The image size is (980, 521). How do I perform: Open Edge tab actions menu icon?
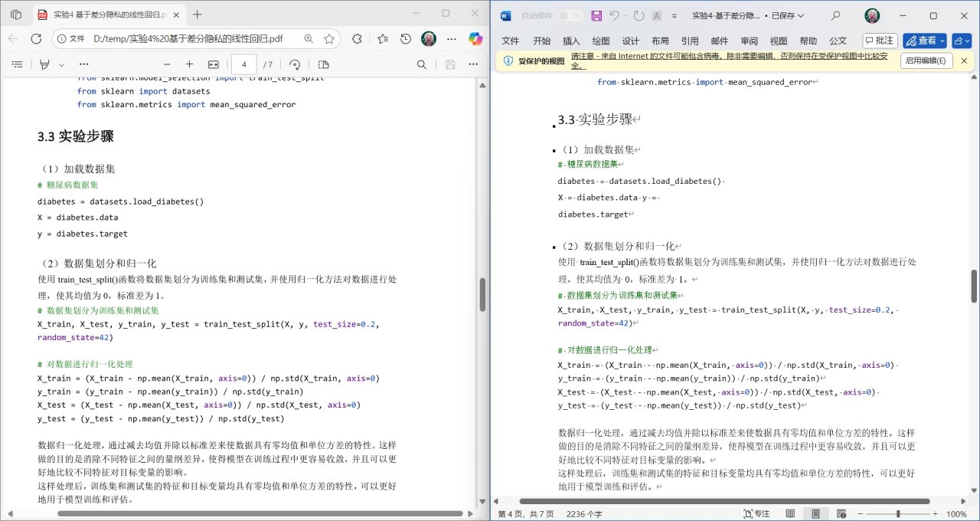(x=16, y=14)
